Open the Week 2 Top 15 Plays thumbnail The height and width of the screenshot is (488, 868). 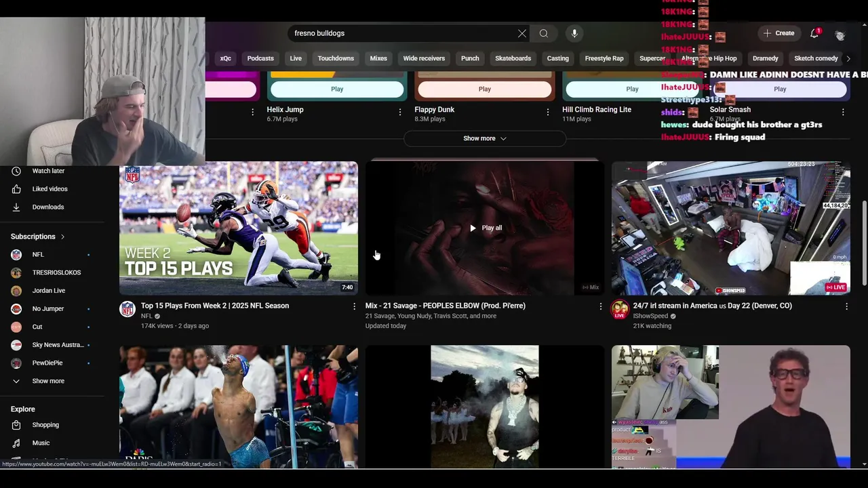239,228
